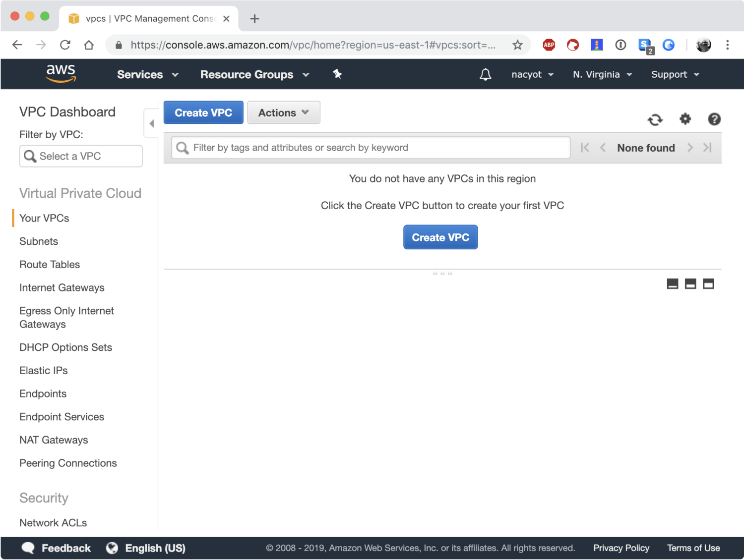The height and width of the screenshot is (560, 744).
Task: Click the None found pagination text
Action: click(646, 148)
